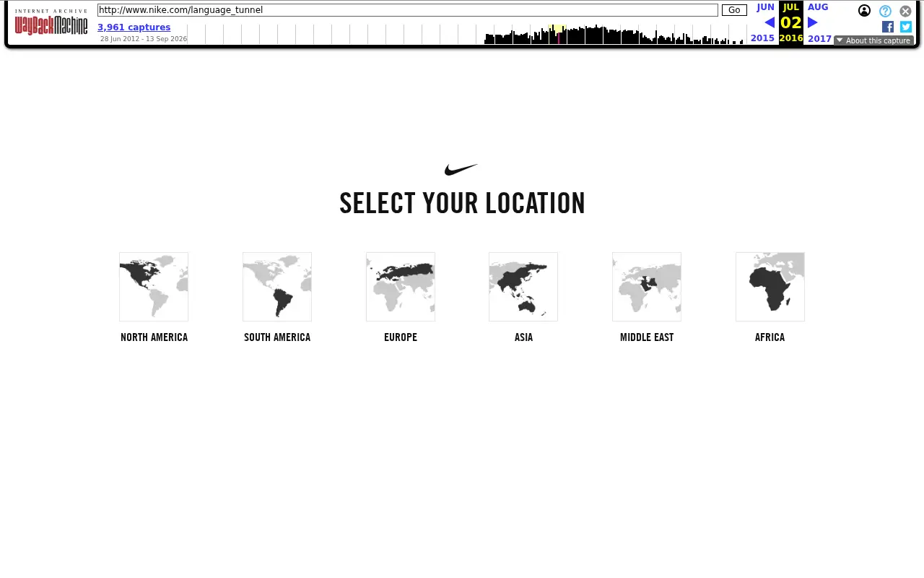
Task: Select the Africa map thumbnail
Action: [x=770, y=287]
